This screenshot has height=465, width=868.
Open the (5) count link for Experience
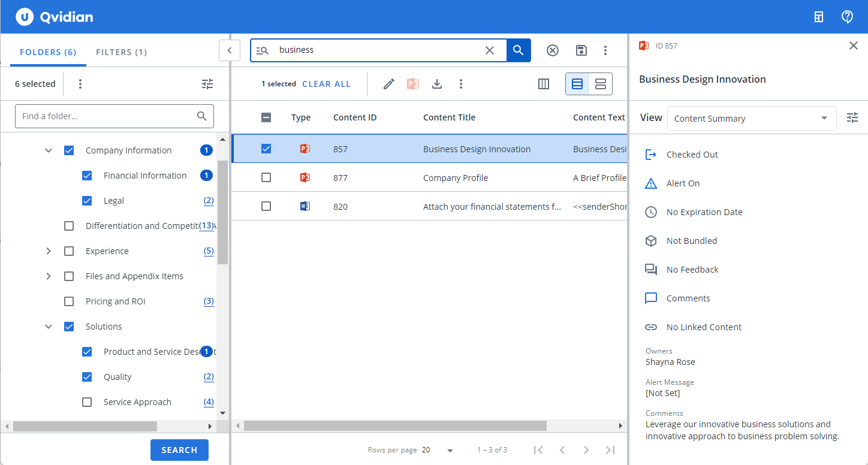click(209, 251)
